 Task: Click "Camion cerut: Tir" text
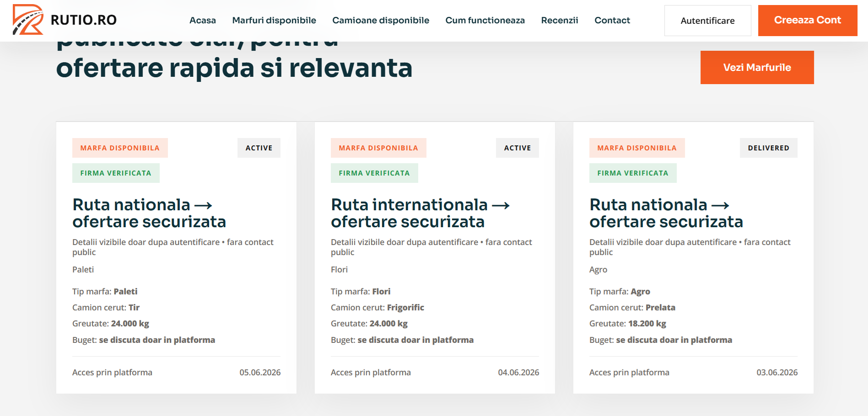tap(106, 307)
